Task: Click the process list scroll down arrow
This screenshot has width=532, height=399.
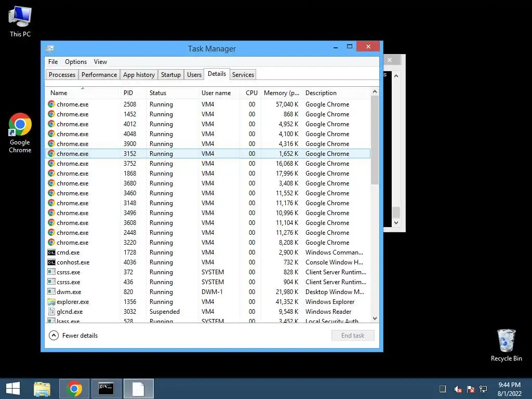Action: (x=375, y=318)
